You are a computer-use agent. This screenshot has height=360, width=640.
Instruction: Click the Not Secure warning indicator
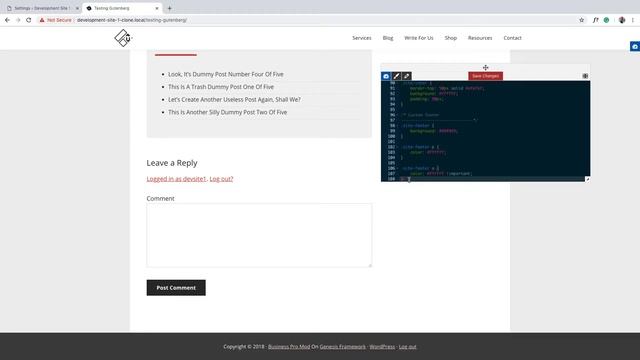(x=56, y=20)
